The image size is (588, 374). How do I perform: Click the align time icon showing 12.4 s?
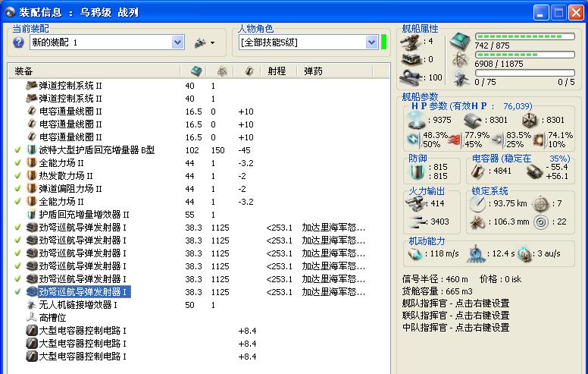click(x=476, y=254)
